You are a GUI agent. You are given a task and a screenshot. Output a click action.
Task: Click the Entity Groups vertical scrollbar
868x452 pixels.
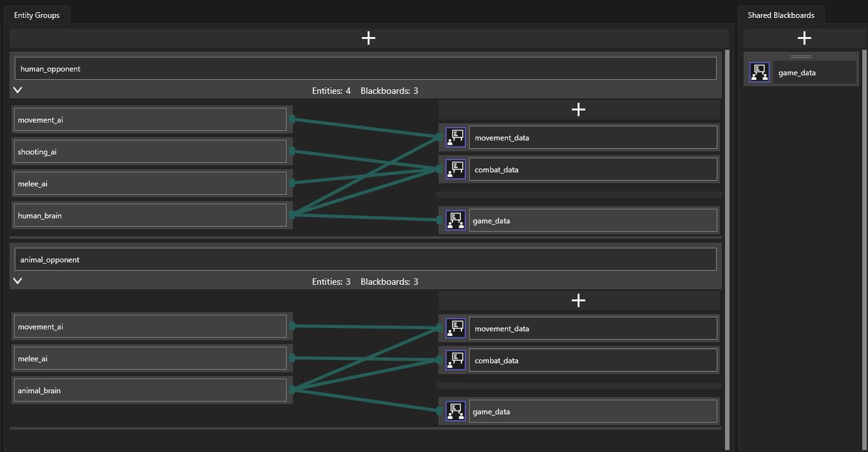point(726,249)
